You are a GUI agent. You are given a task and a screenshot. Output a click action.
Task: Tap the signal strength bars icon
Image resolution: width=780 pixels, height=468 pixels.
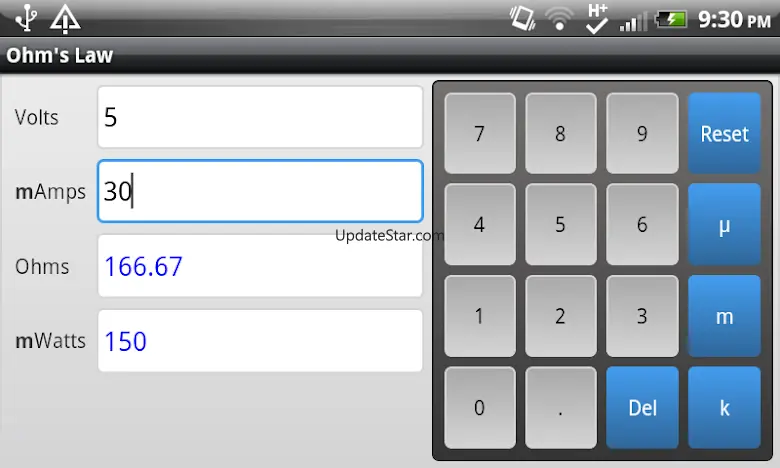[x=633, y=21]
